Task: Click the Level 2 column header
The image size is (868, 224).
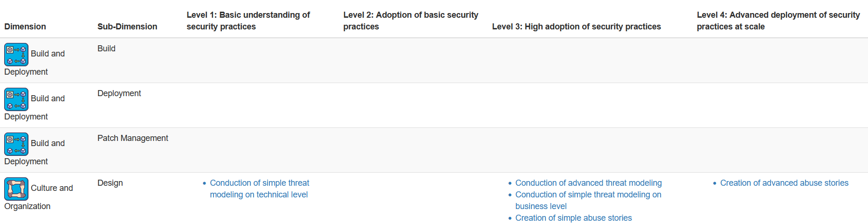Action: coord(411,21)
